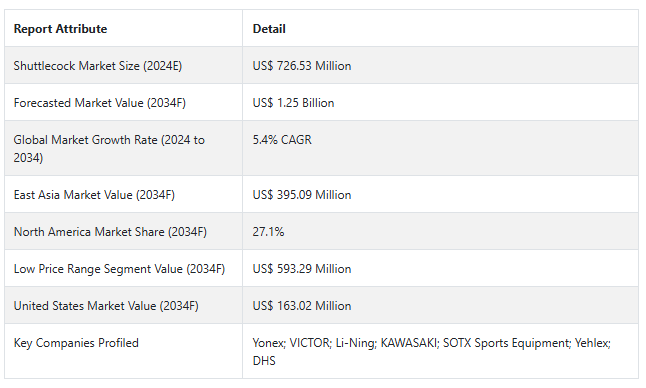The width and height of the screenshot is (646, 388).
Task: Click the US$ 726.53 Million value
Action: click(x=302, y=66)
